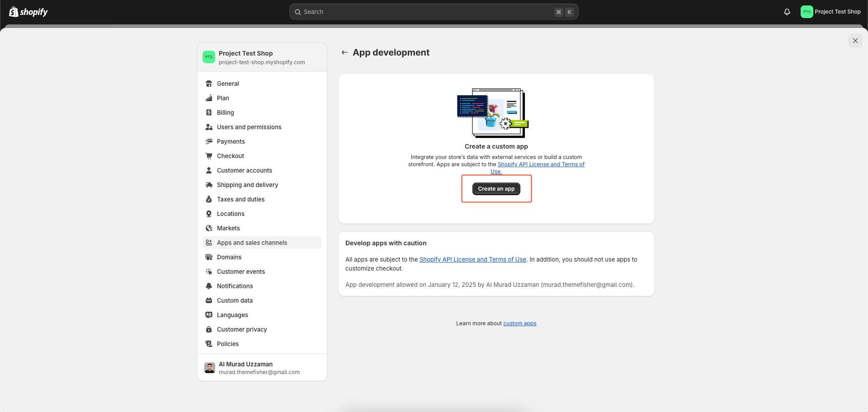Click the Apps and sales channels grid icon
Image resolution: width=868 pixels, height=412 pixels.
pos(209,243)
